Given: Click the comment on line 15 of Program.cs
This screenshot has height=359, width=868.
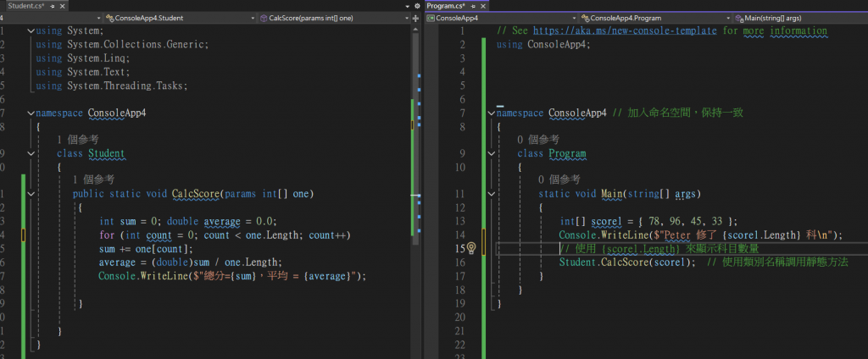Looking at the screenshot, I should (659, 248).
